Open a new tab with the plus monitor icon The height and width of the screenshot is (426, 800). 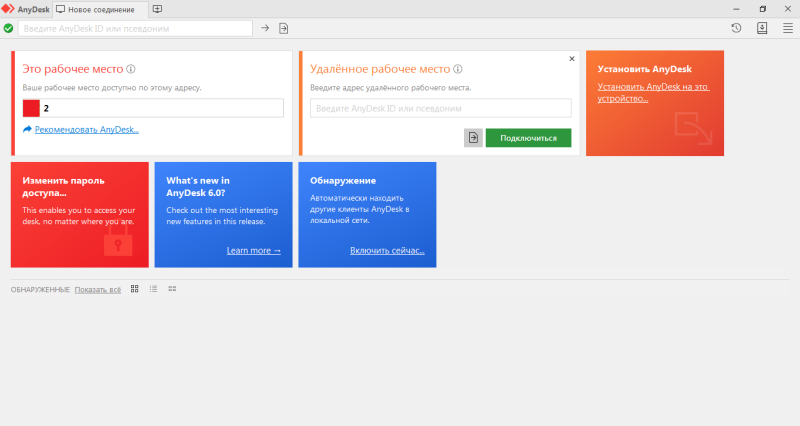click(x=157, y=9)
